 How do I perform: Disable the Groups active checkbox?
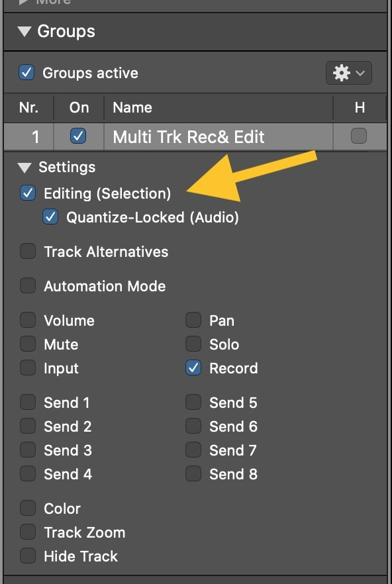coord(26,73)
